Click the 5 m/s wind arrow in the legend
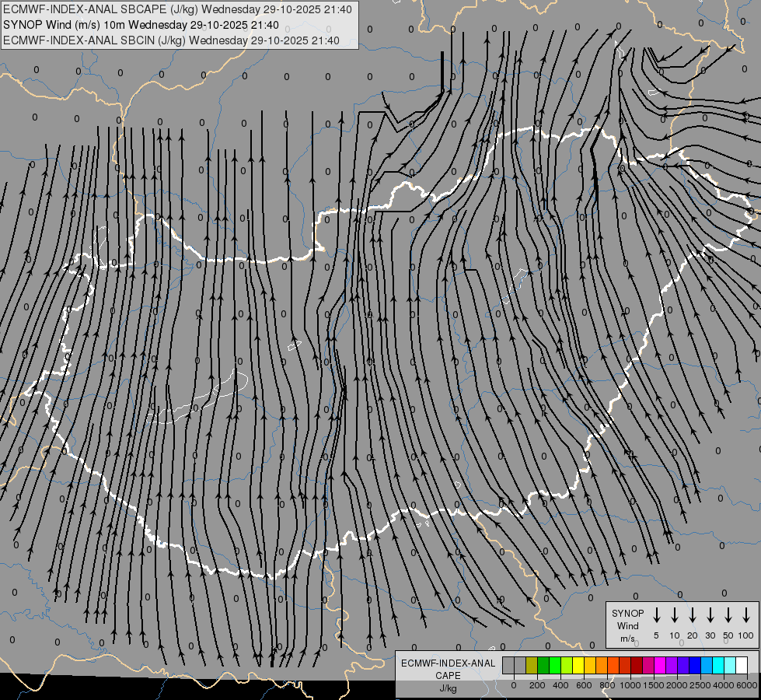Viewport: 761px width, 700px height. pos(656,615)
